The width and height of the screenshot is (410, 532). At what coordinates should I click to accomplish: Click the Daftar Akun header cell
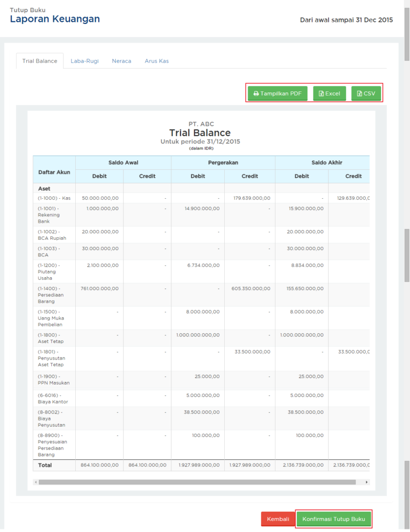pyautogui.click(x=54, y=172)
